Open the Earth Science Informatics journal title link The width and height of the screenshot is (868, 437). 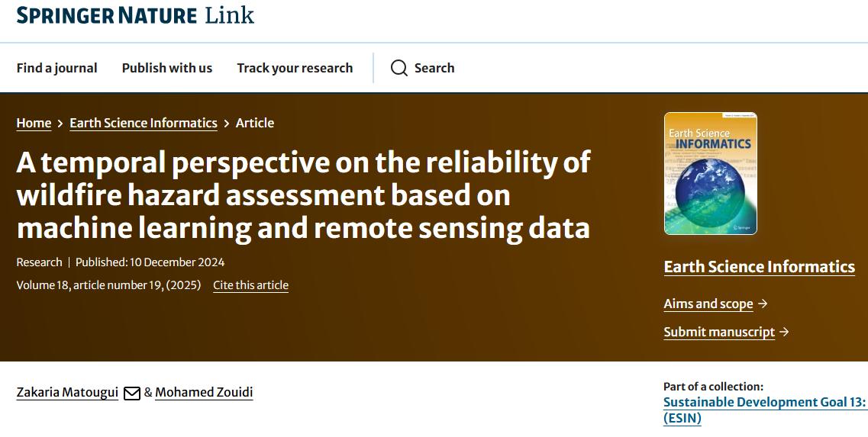click(759, 267)
